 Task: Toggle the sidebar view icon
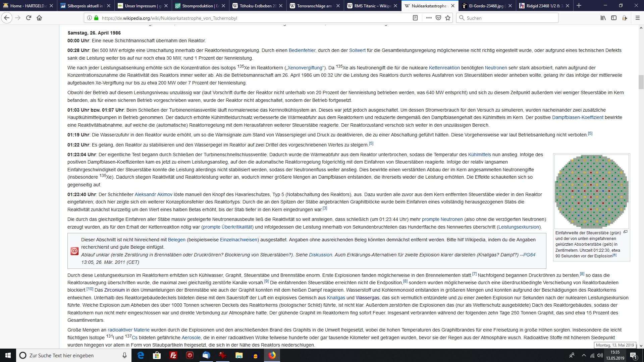pyautogui.click(x=614, y=18)
